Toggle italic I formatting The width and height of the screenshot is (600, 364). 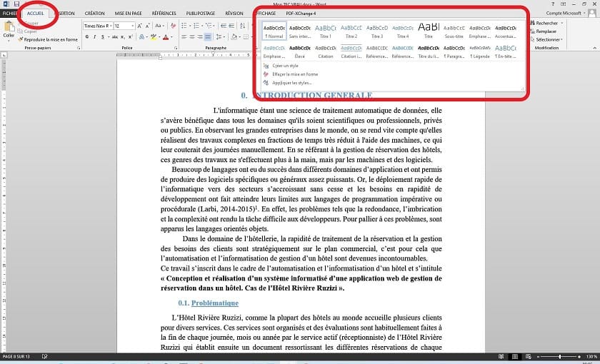(x=94, y=36)
